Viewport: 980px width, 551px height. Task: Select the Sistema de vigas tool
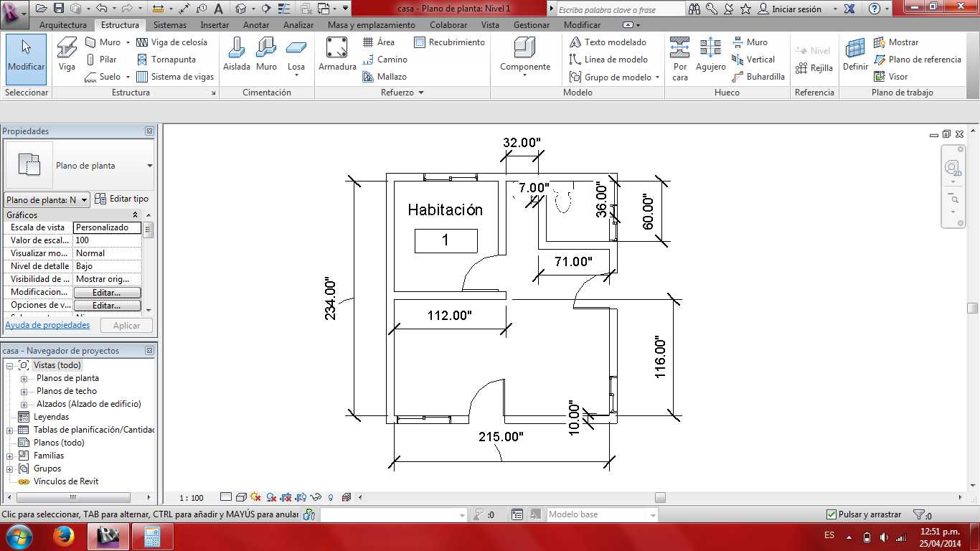coord(175,77)
